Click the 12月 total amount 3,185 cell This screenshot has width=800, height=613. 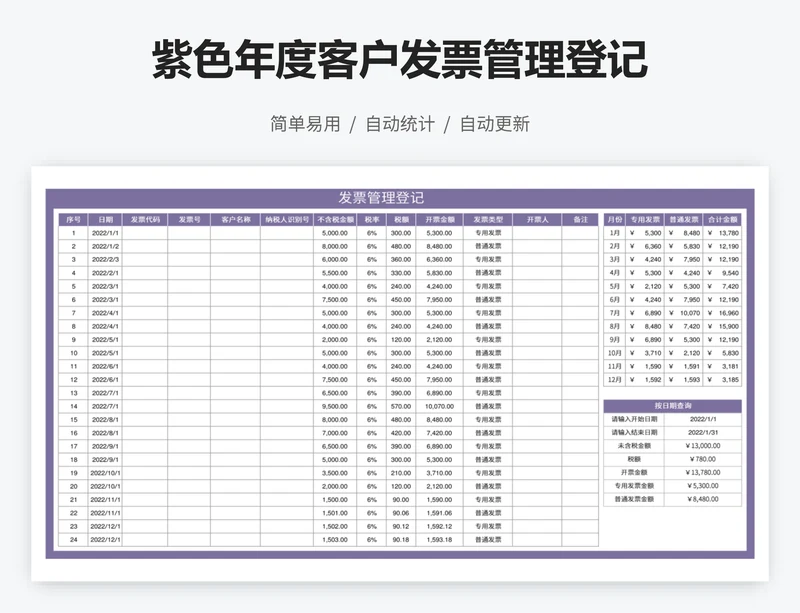coord(722,379)
